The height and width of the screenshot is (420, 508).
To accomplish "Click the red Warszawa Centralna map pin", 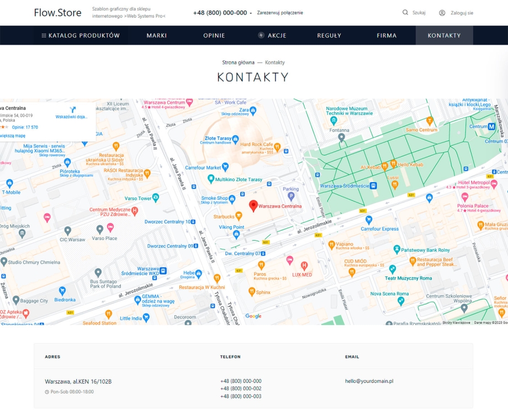I will [x=253, y=205].
